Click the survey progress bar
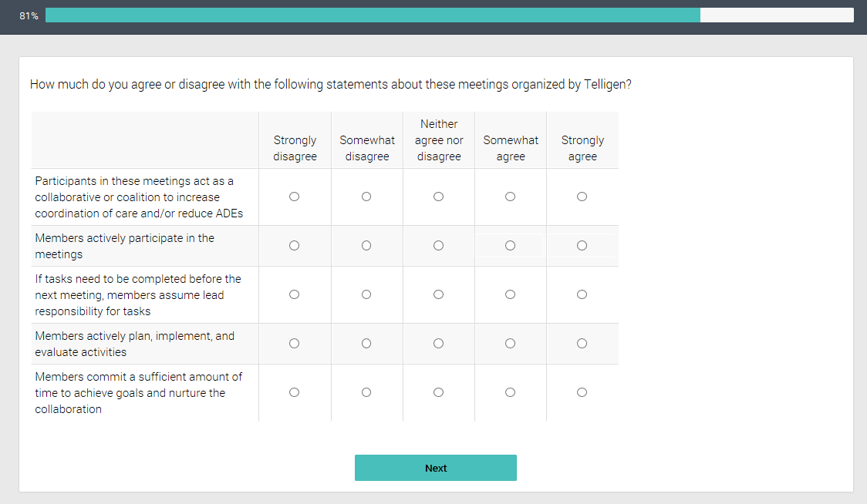 449,15
